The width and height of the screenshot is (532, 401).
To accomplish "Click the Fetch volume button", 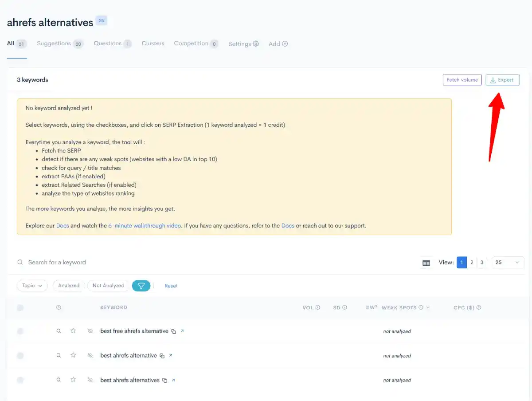I will click(462, 80).
